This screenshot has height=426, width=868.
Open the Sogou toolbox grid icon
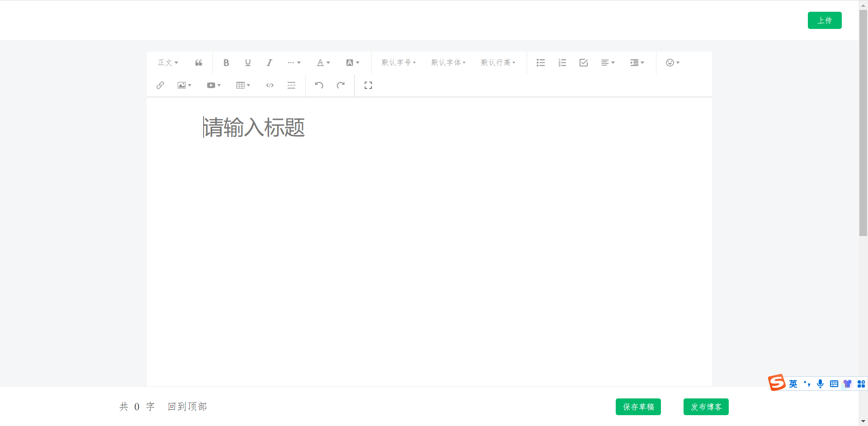tap(861, 384)
